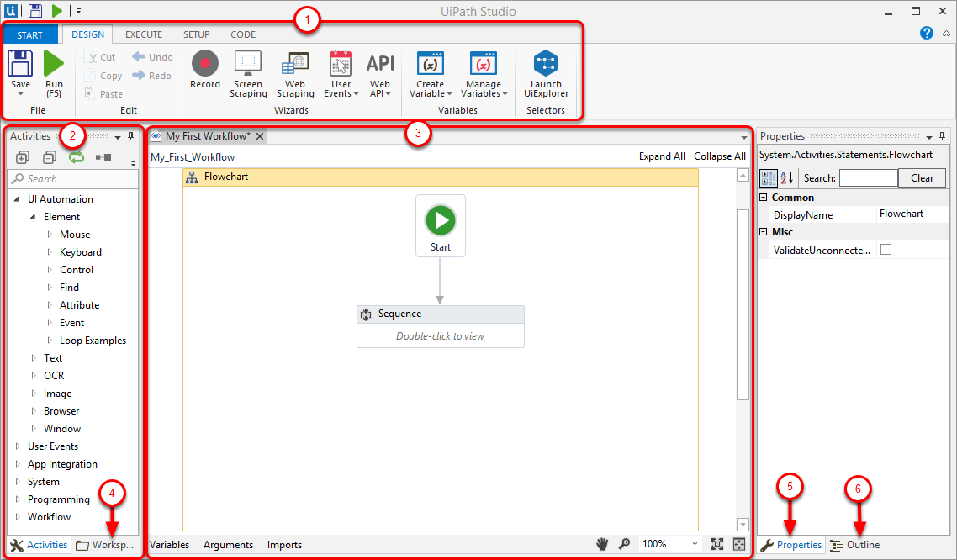Click the zoom magnifier icon

click(624, 543)
